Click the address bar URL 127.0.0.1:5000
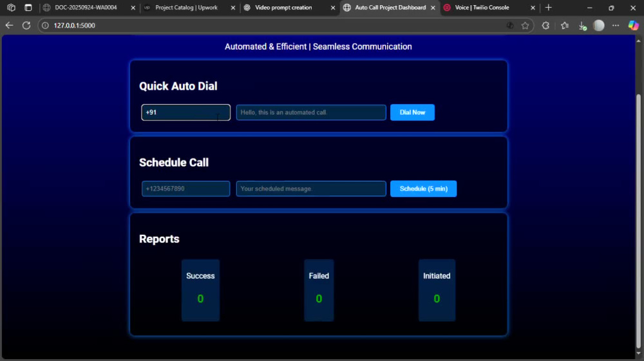 tap(74, 26)
